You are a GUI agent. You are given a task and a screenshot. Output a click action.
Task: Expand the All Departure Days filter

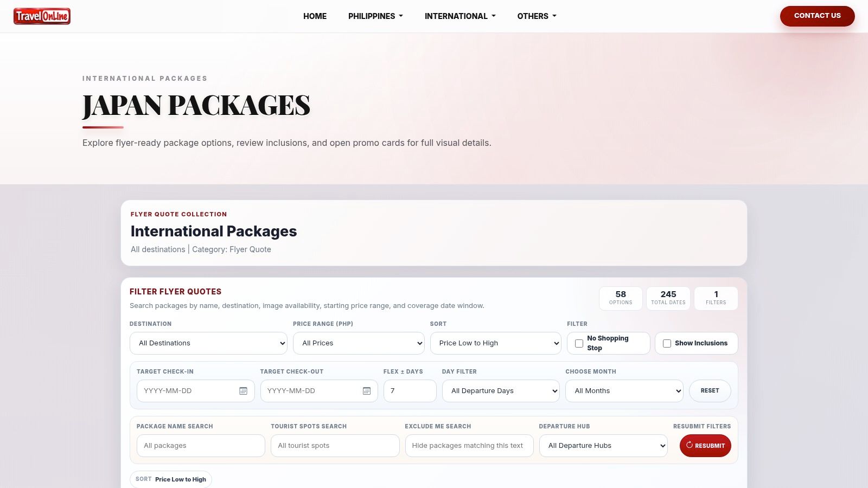[x=501, y=391]
